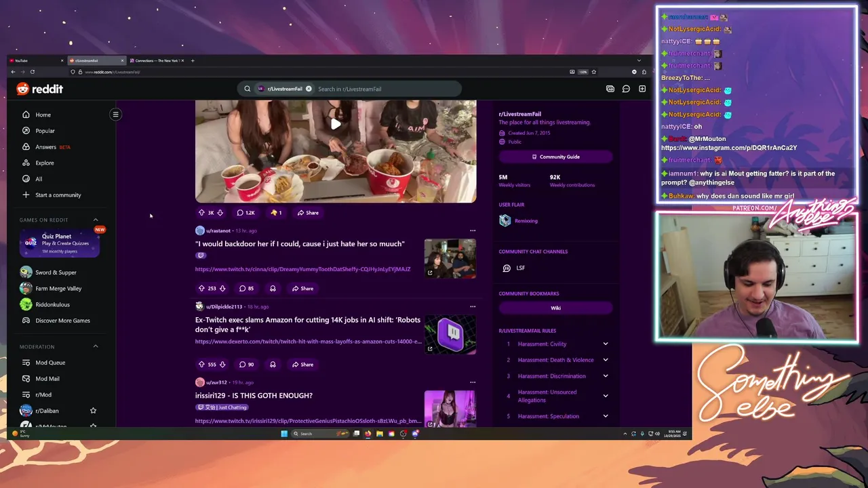The image size is (868, 488).
Task: Open the 'I would backdoor her' post title
Action: 300,244
